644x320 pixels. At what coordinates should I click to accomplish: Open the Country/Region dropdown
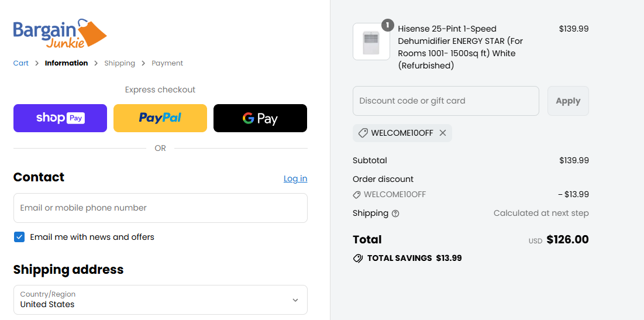click(x=160, y=300)
